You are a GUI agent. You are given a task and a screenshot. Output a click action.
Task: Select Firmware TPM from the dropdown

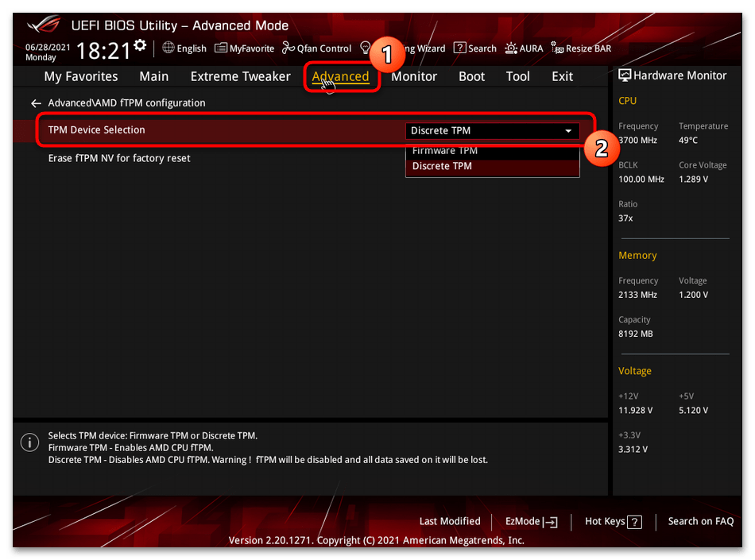[445, 150]
